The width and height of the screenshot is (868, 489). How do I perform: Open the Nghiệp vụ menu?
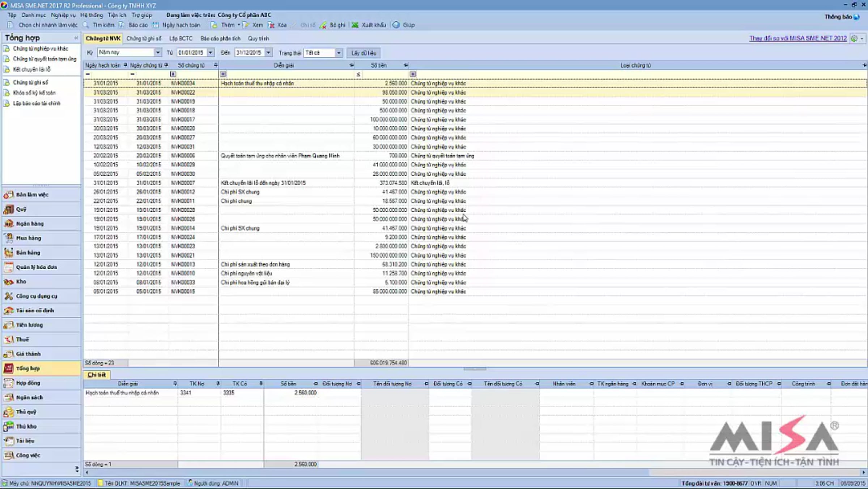click(63, 15)
